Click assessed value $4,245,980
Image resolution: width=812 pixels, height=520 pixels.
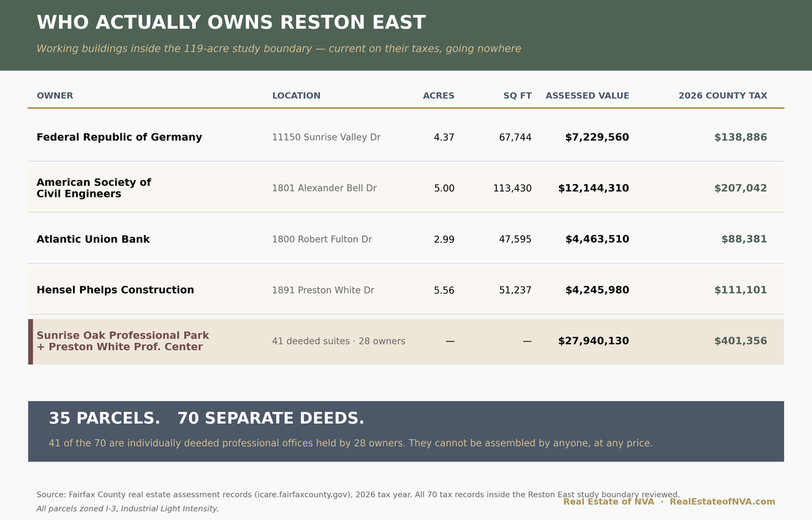597,290
